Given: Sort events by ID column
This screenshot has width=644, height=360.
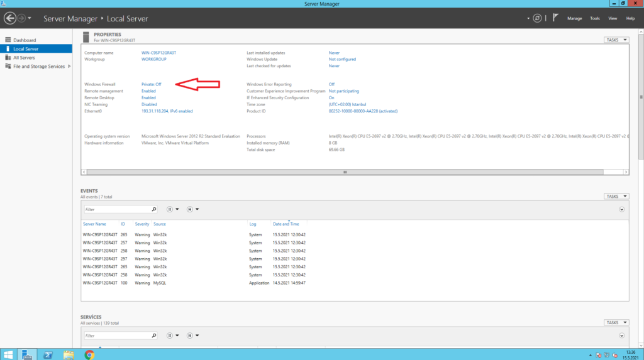Looking at the screenshot, I should 123,224.
